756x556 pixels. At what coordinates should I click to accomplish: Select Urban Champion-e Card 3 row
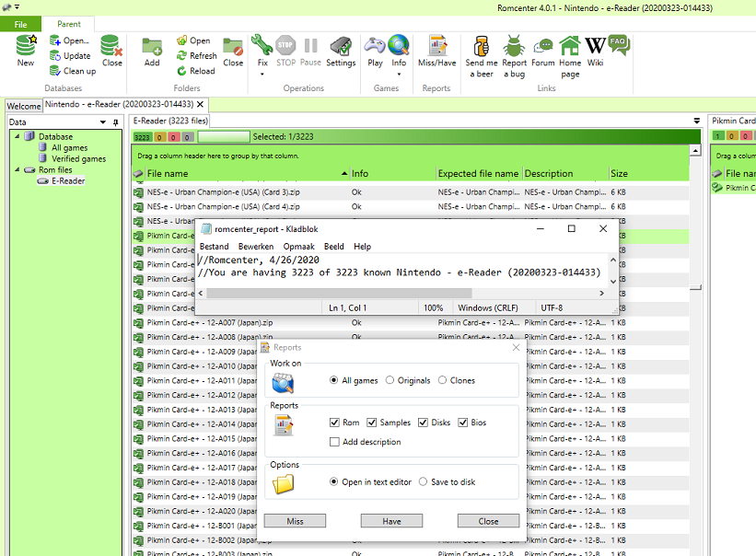point(411,192)
